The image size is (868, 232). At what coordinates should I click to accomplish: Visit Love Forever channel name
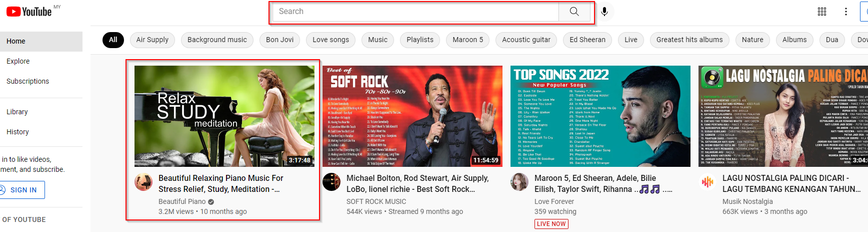click(x=554, y=201)
